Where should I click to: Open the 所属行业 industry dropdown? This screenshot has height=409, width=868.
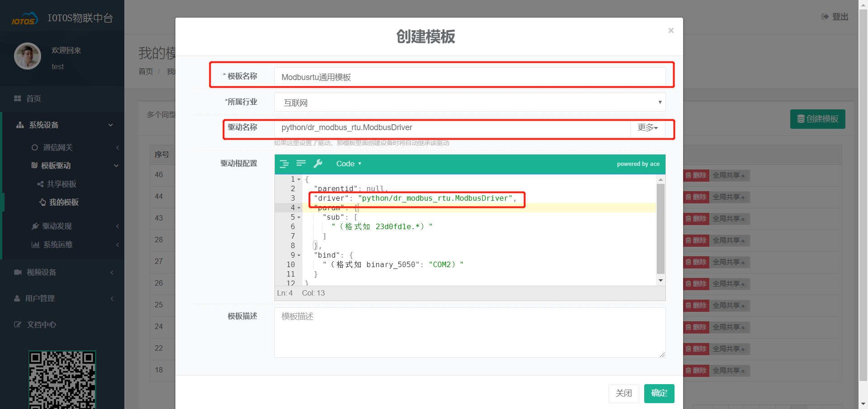coord(470,103)
